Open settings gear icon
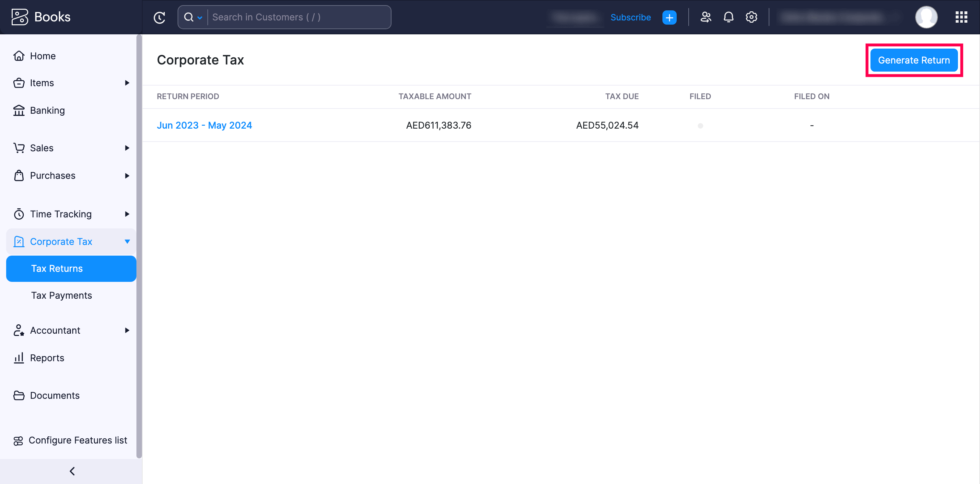 (x=751, y=17)
